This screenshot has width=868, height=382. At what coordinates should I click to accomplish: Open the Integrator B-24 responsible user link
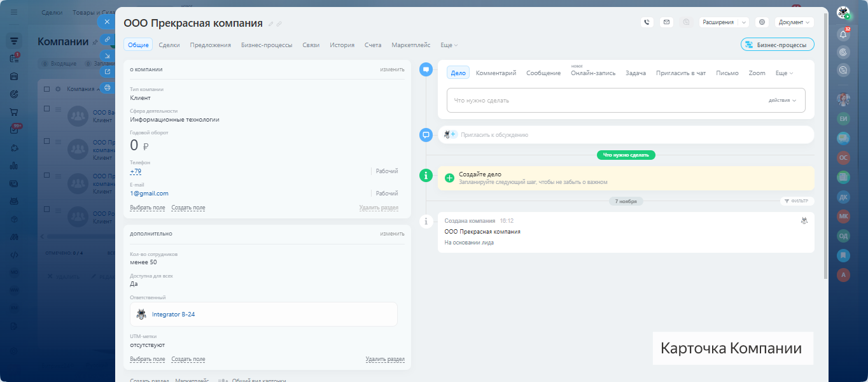(x=173, y=314)
